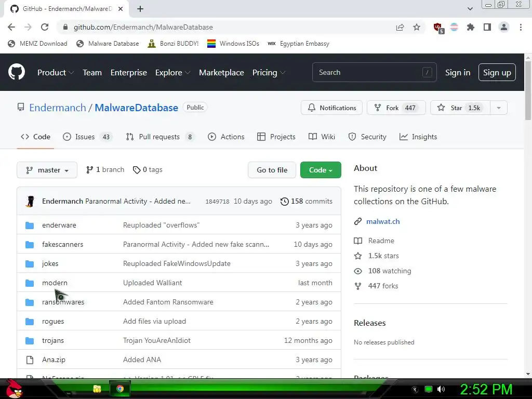Screen dimensions: 532x399
Task: Open the modern folder
Action: coord(55,283)
